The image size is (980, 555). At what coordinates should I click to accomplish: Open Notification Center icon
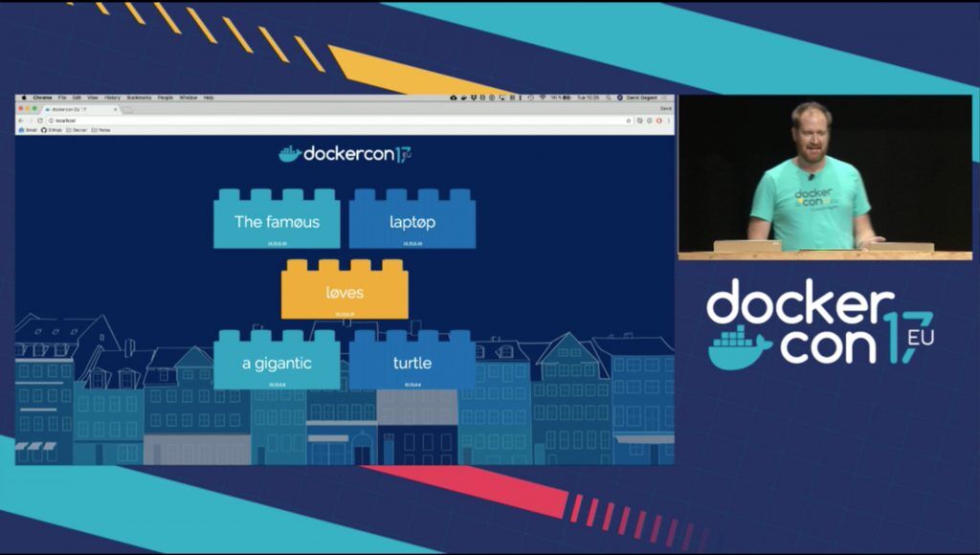tap(667, 98)
